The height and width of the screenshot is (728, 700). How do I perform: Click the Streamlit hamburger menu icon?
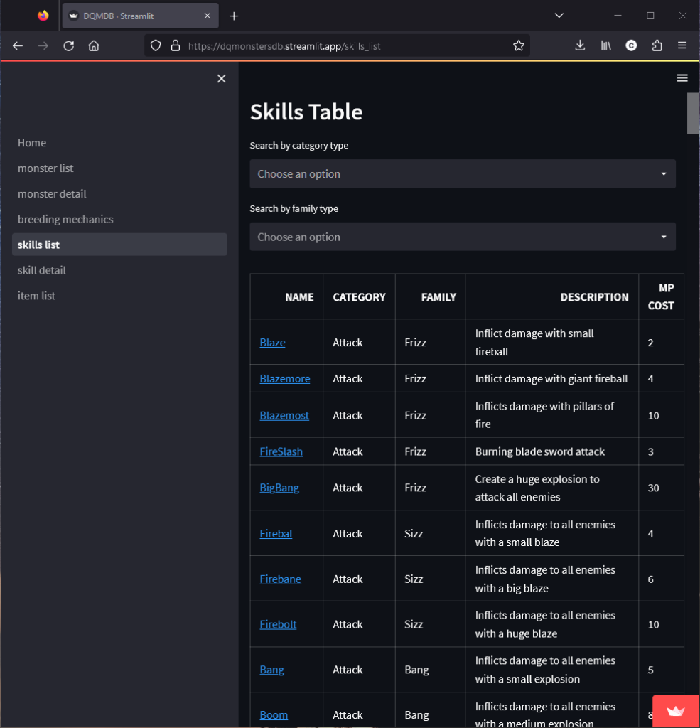pos(682,78)
